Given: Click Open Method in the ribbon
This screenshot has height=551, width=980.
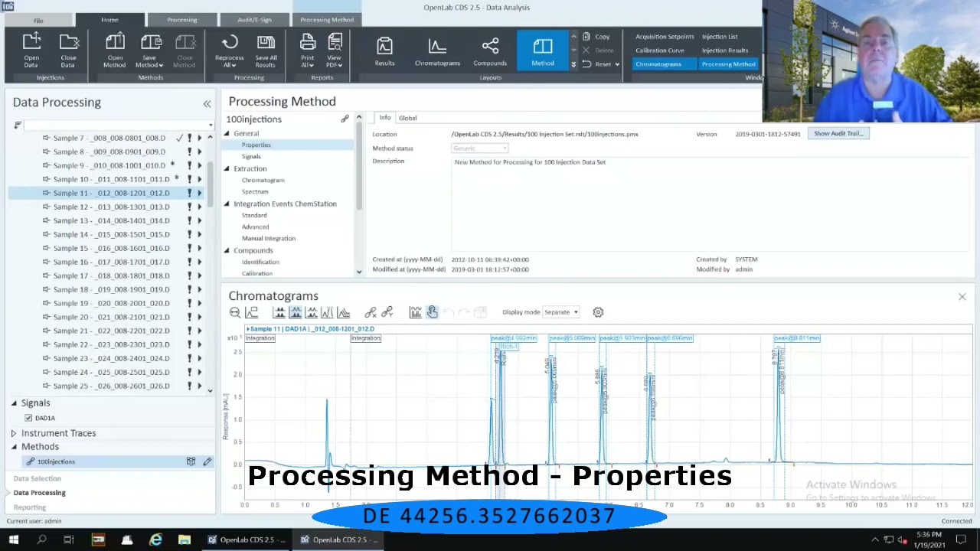Looking at the screenshot, I should (114, 51).
